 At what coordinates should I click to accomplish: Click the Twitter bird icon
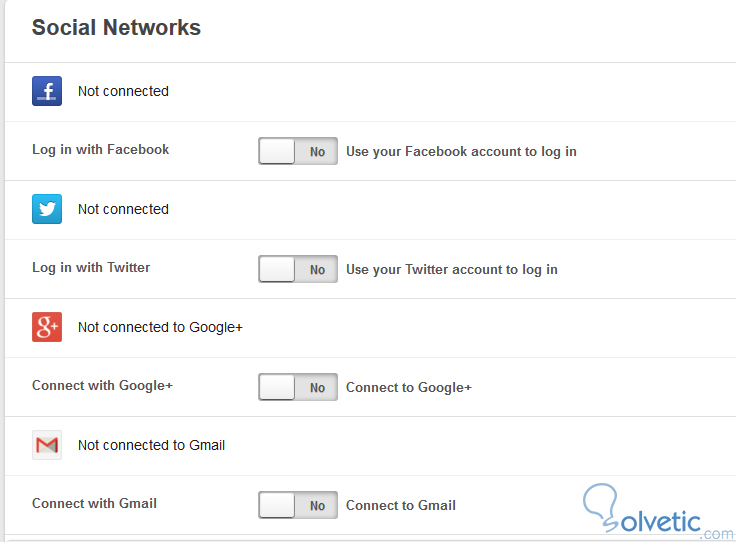click(x=47, y=209)
